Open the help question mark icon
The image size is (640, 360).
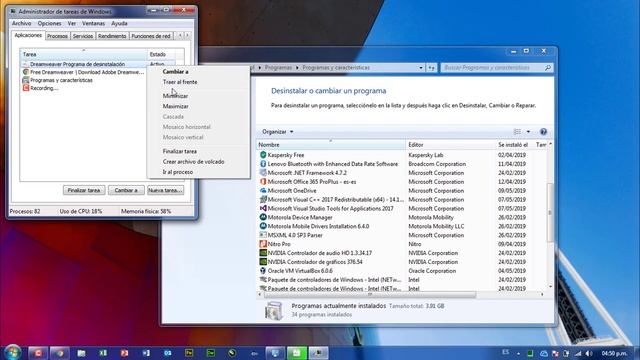click(x=543, y=132)
